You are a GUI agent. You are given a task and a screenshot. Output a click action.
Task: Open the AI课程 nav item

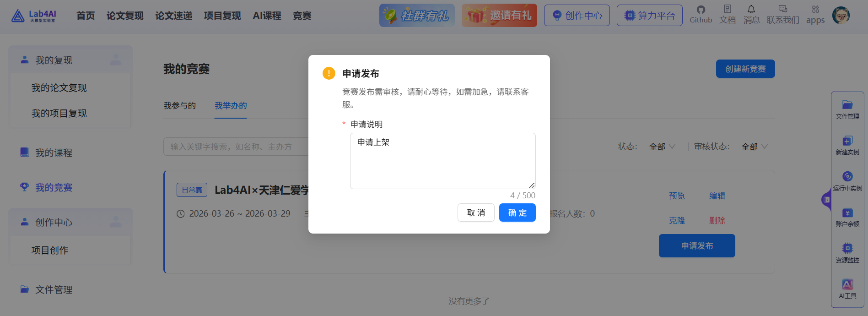tap(267, 16)
